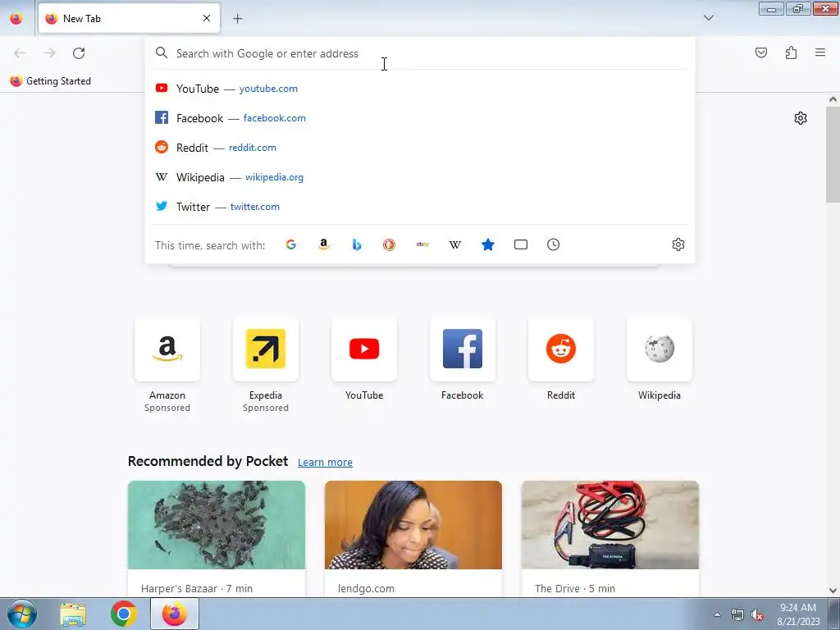The image size is (840, 630).
Task: Search bookmarks with the star icon
Action: click(x=487, y=244)
